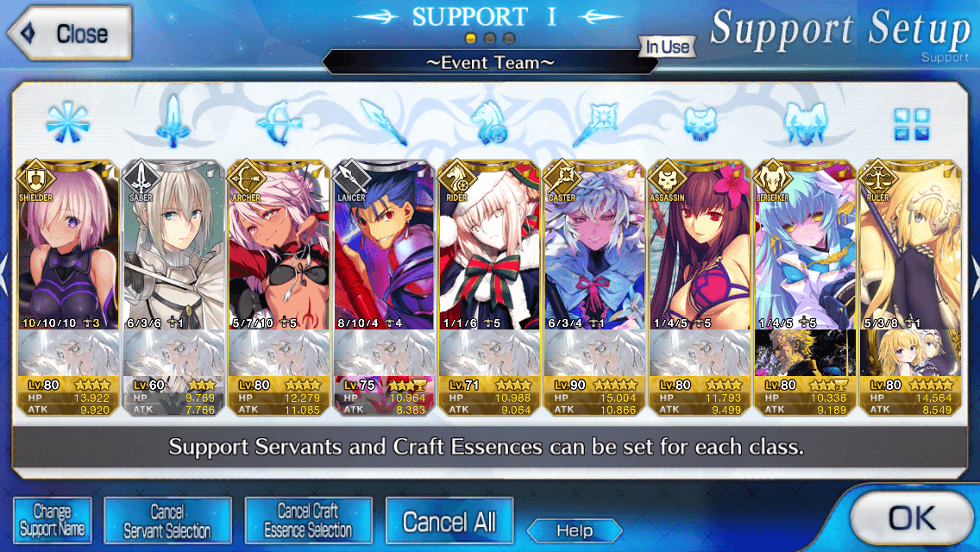Select the Assassin class skull icon

pyautogui.click(x=700, y=122)
